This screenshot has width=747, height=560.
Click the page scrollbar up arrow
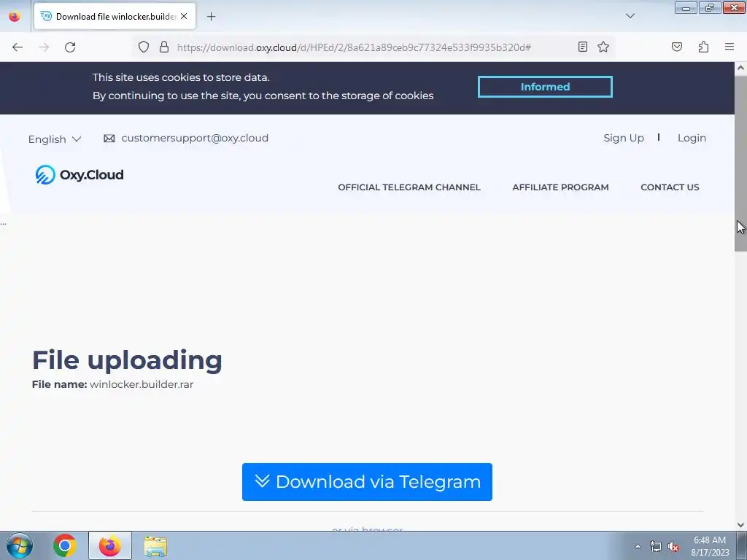(x=741, y=68)
